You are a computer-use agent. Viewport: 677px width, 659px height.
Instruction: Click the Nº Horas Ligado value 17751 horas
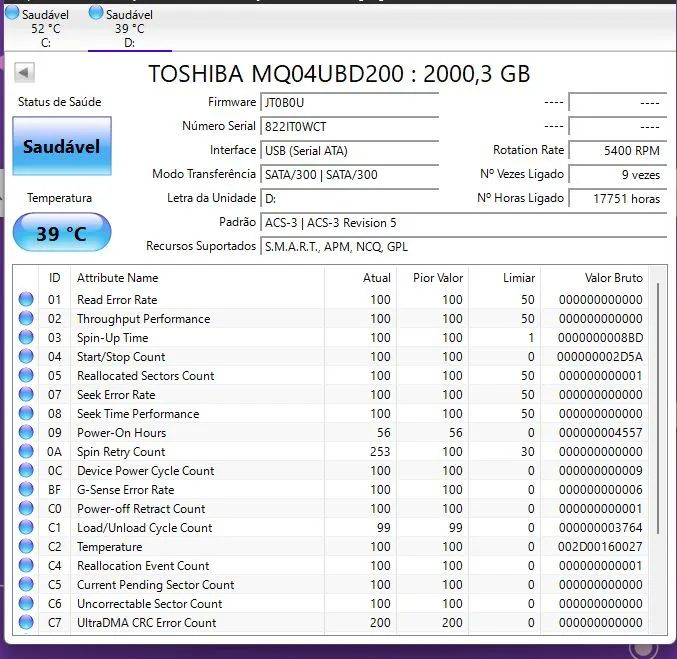[x=618, y=199]
